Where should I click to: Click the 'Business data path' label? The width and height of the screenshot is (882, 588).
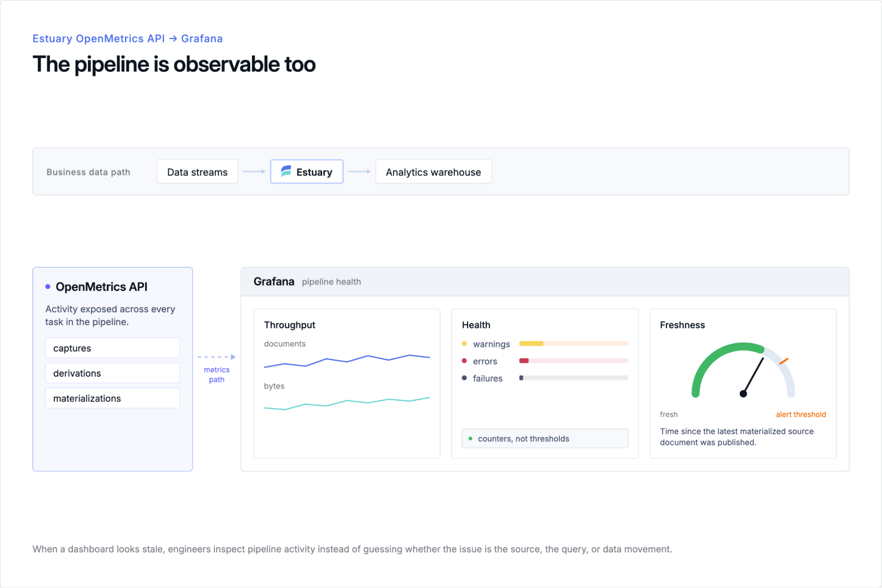pyautogui.click(x=88, y=172)
